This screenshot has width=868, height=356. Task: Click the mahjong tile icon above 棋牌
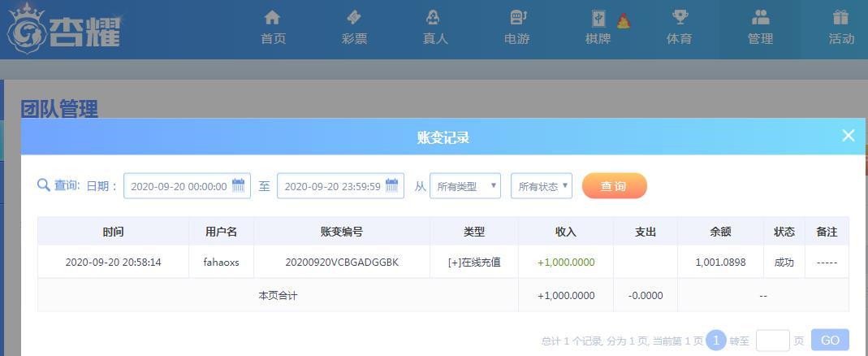tap(598, 19)
